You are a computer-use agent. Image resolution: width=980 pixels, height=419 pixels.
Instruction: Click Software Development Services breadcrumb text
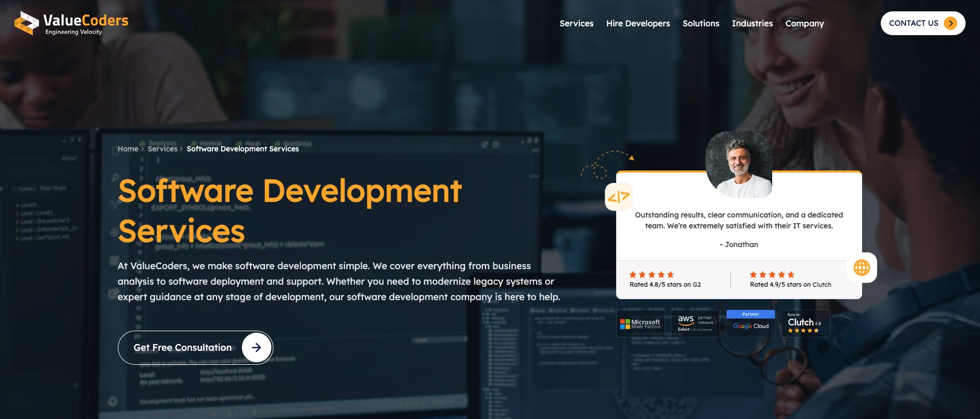242,149
